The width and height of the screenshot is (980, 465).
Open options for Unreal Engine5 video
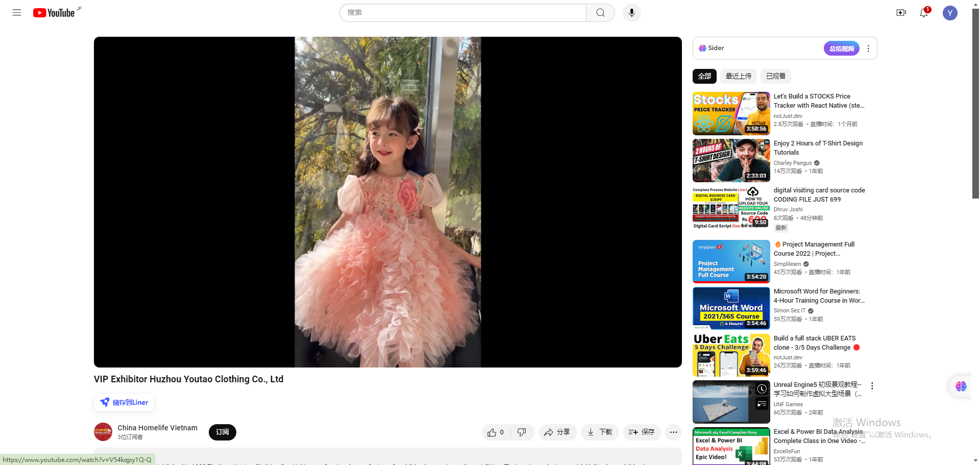[872, 386]
